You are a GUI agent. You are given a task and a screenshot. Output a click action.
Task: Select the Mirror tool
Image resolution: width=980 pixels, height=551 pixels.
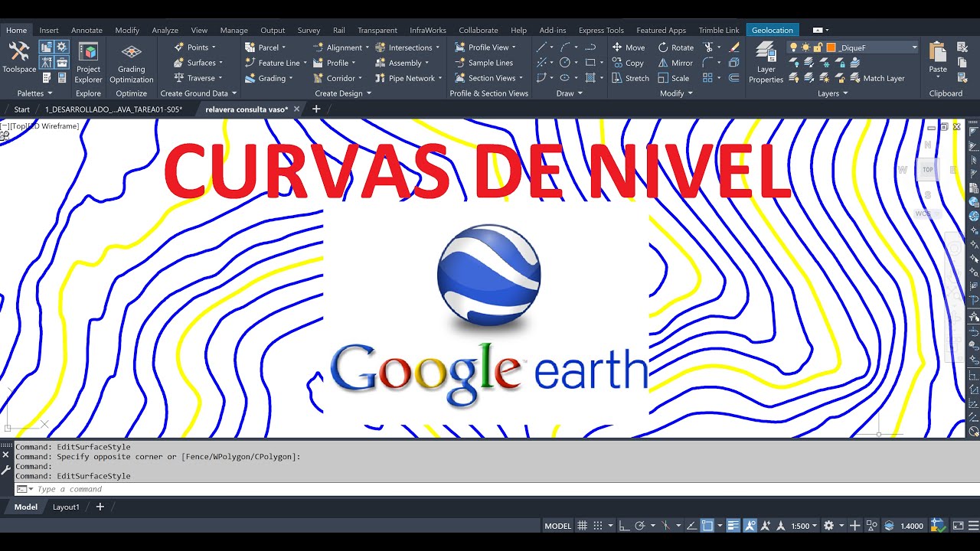pos(675,63)
